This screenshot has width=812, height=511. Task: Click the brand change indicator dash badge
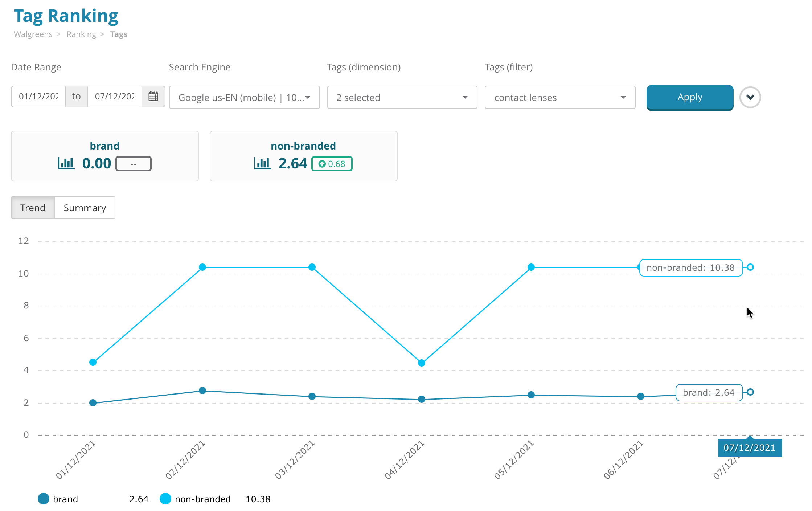(x=133, y=164)
